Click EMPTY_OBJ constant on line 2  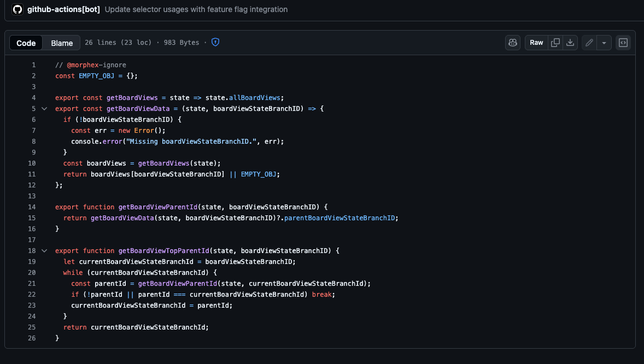point(97,76)
